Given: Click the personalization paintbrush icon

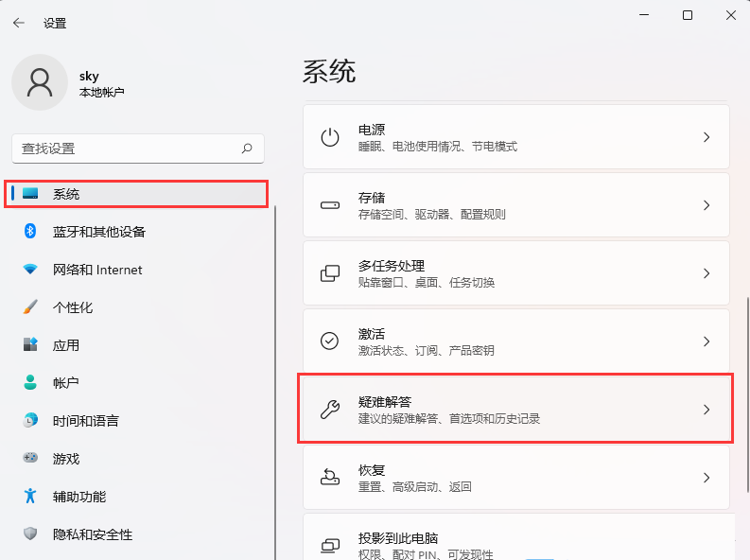Looking at the screenshot, I should tap(30, 307).
